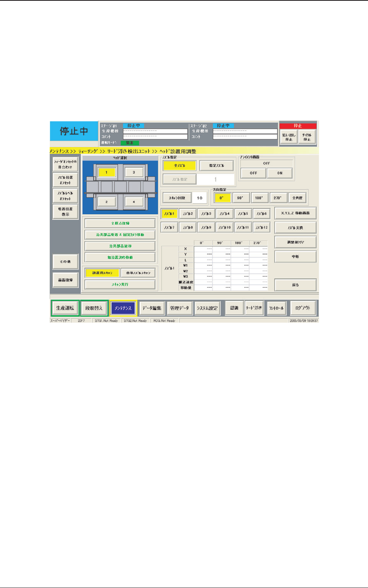Open X.Y.L.Z 移動画面
This screenshot has height=588, width=368.
coord(295,213)
